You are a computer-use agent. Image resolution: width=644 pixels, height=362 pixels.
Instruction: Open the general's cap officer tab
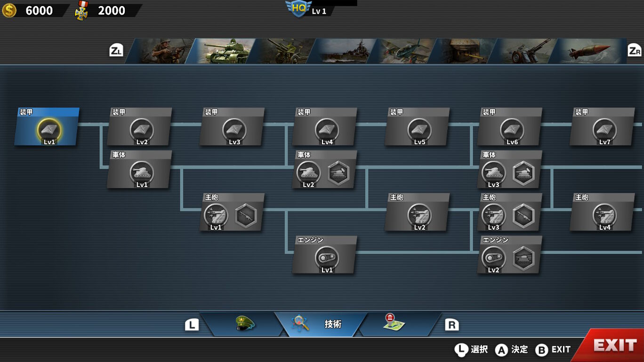tap(244, 324)
